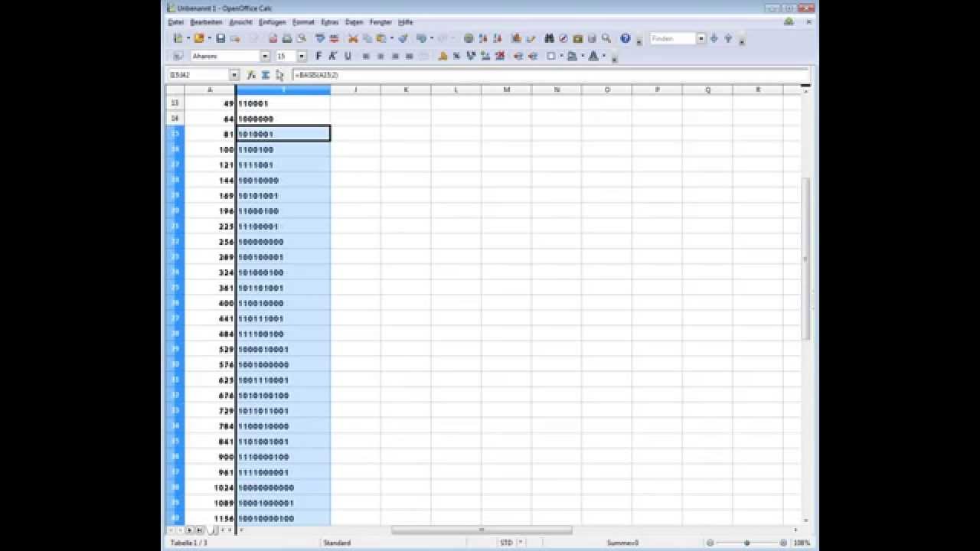Select row header 14

pos(175,119)
